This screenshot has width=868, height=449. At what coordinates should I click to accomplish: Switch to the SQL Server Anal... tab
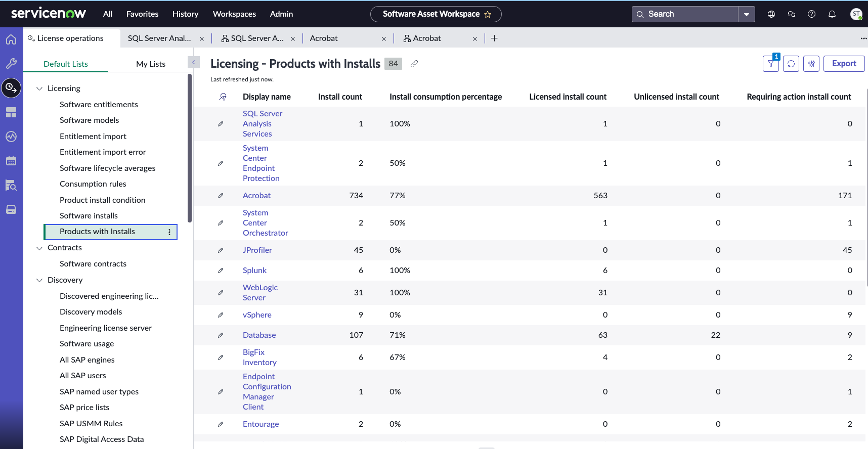click(x=159, y=38)
